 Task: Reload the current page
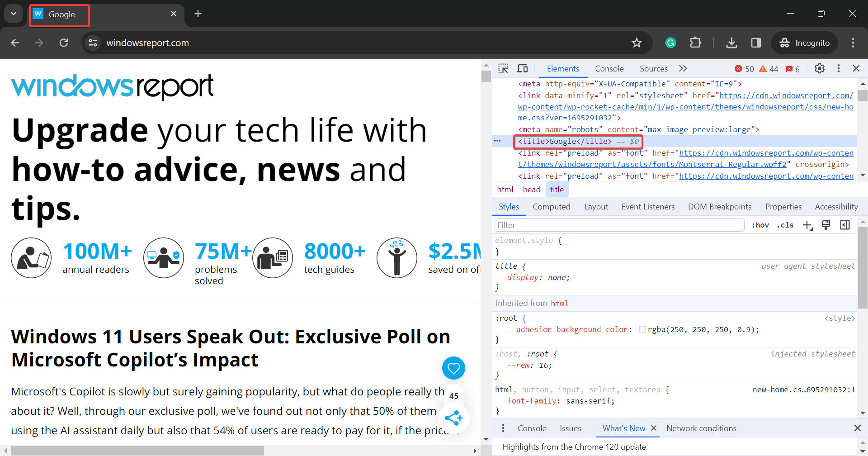point(64,43)
